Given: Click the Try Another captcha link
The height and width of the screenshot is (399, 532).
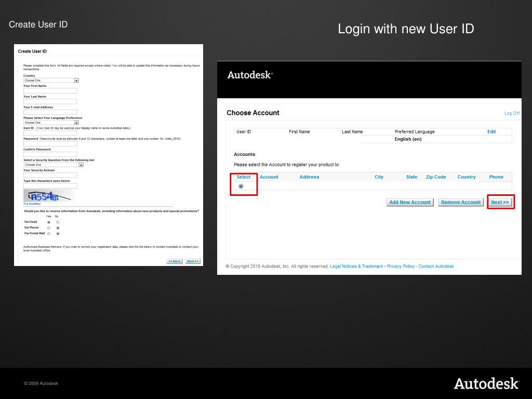Looking at the screenshot, I should (x=32, y=204).
